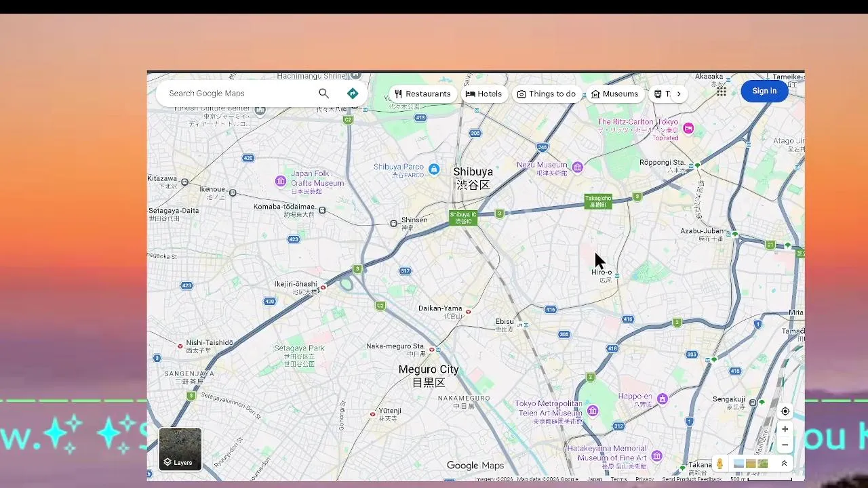This screenshot has width=868, height=488.
Task: Click the Daikan-Yama station marker
Action: tap(468, 312)
